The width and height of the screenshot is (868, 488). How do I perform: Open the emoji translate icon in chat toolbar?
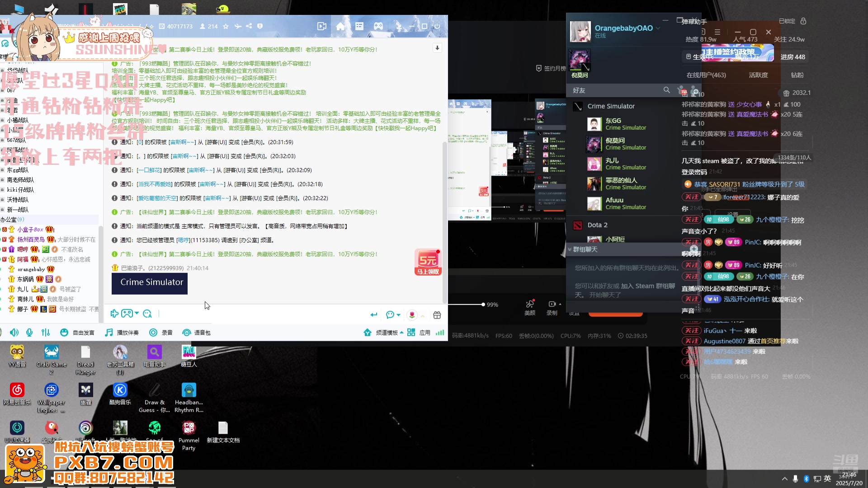pos(147,314)
